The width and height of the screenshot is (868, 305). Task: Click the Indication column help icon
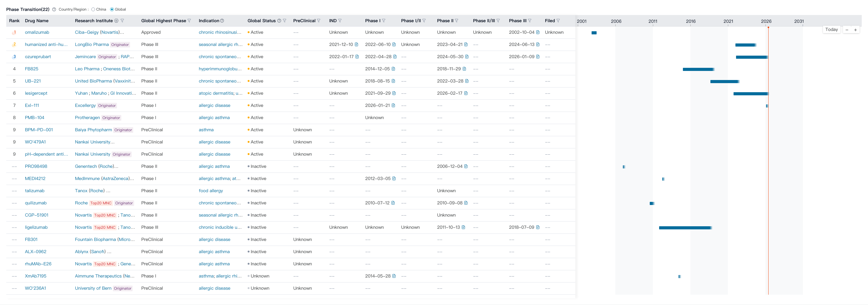click(x=222, y=21)
